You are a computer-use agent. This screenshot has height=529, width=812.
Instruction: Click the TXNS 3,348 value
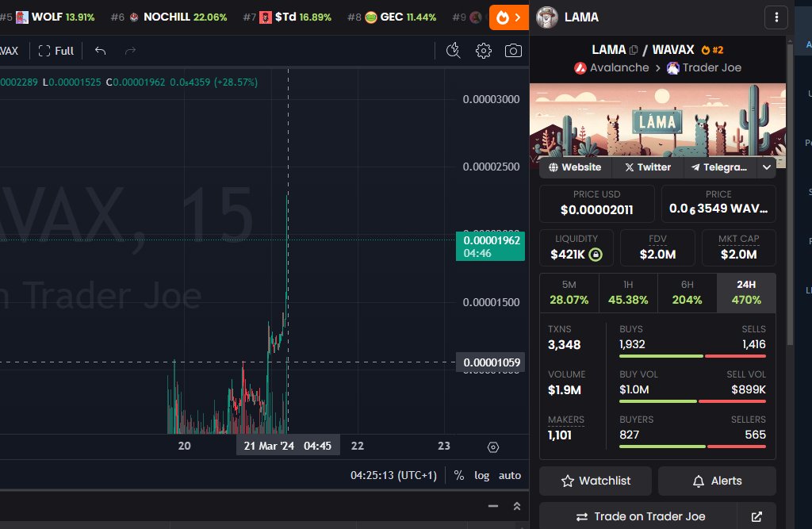(x=564, y=345)
